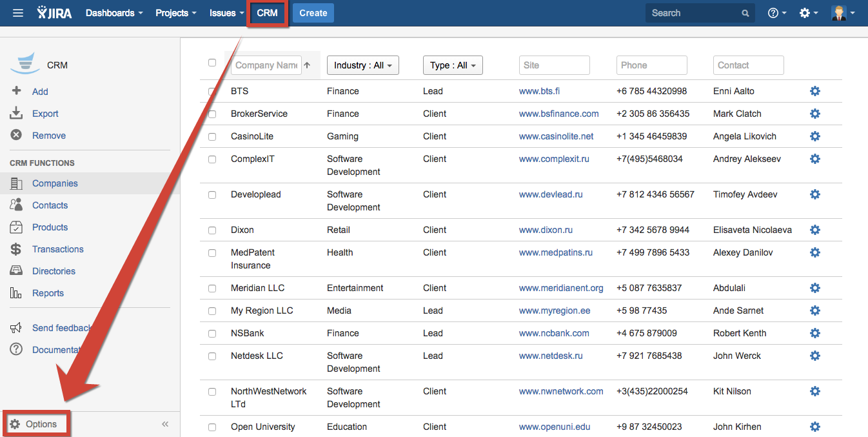Open the Type filter dropdown
The width and height of the screenshot is (868, 437).
click(x=453, y=65)
